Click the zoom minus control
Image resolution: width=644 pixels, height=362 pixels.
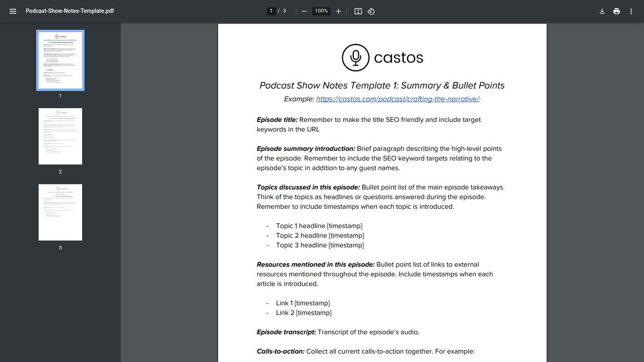(303, 11)
